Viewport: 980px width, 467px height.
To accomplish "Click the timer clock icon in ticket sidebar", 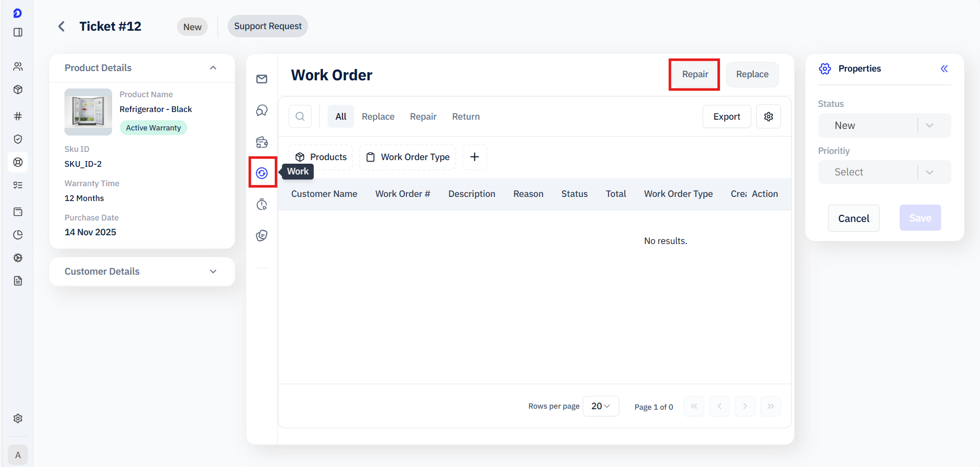I will click(262, 205).
